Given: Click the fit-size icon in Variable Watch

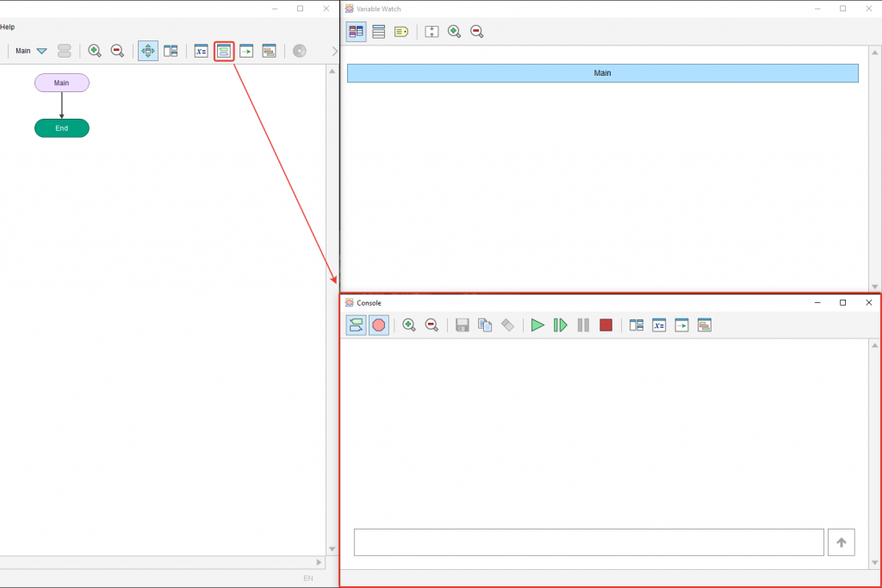Looking at the screenshot, I should pyautogui.click(x=432, y=32).
